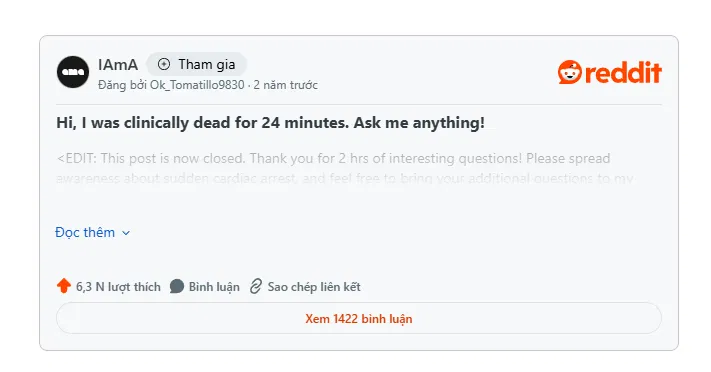Image resolution: width=711 pixels, height=372 pixels.
Task: Copy link with 'Sao chép liên kết'
Action: 314,287
